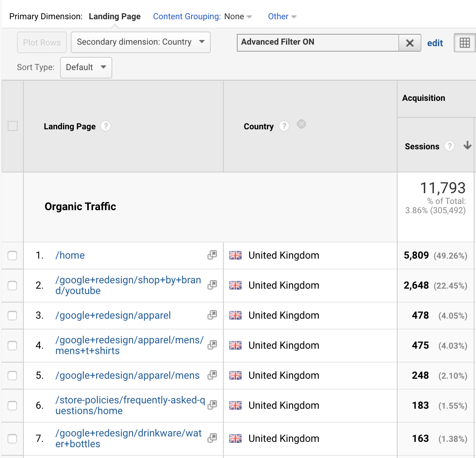Click the Advanced Filter ON field
The width and height of the screenshot is (476, 458).
pyautogui.click(x=318, y=42)
